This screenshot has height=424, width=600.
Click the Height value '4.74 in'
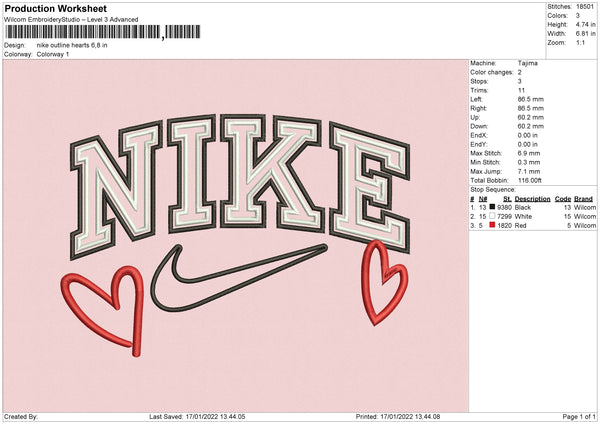pos(585,24)
